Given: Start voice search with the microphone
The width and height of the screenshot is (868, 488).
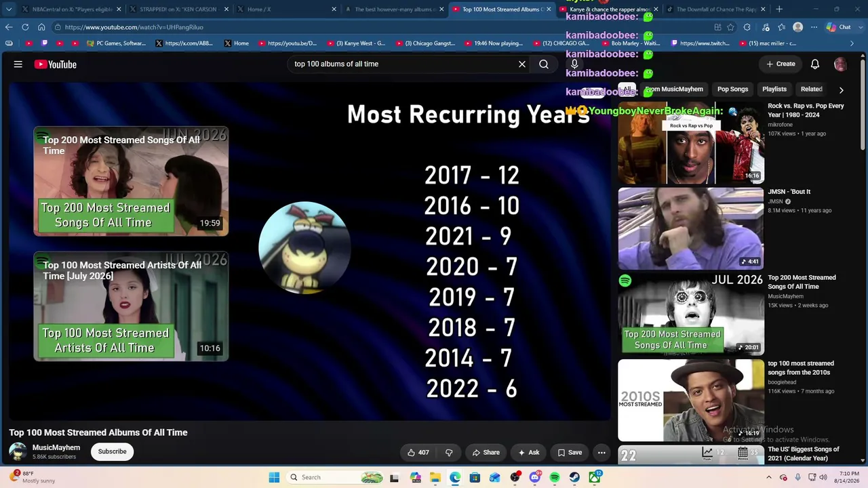Looking at the screenshot, I should 574,64.
